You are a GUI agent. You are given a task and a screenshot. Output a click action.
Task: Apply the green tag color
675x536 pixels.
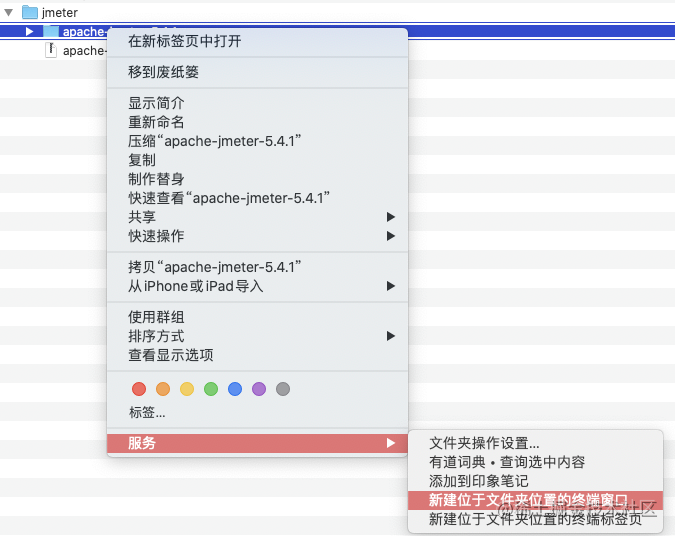point(211,389)
